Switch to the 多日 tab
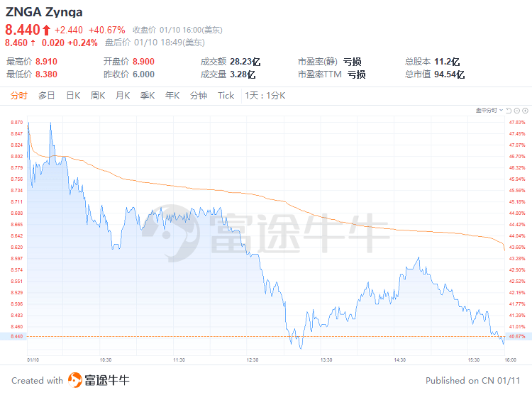This screenshot has width=532, height=395. [x=47, y=96]
